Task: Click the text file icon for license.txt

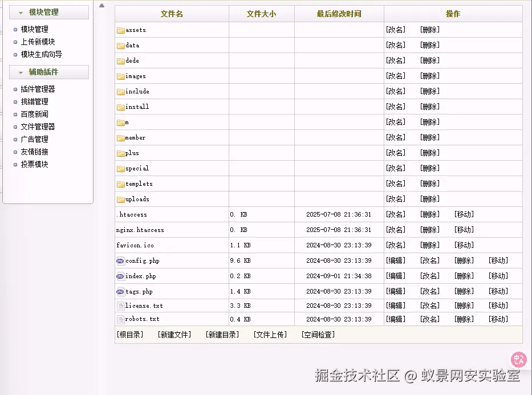Action: click(x=120, y=306)
